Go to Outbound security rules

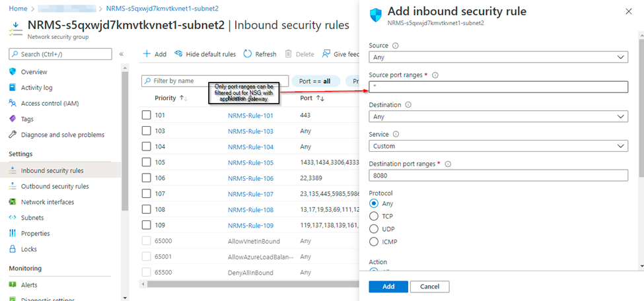click(x=55, y=187)
